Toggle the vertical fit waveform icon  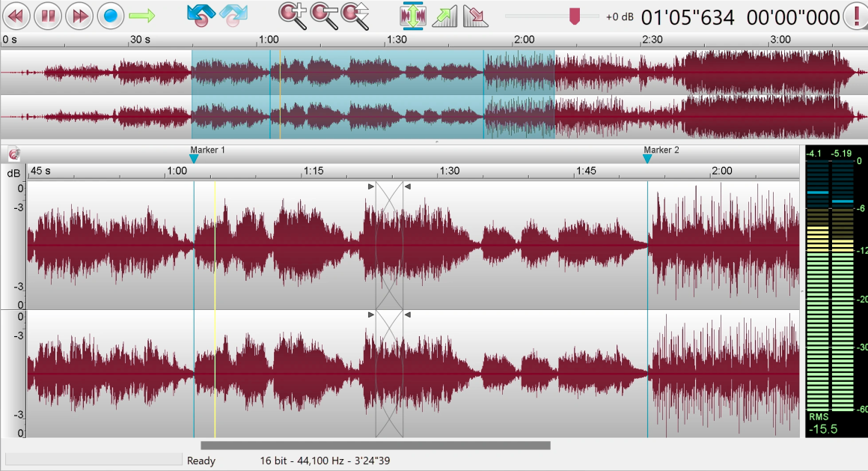412,16
